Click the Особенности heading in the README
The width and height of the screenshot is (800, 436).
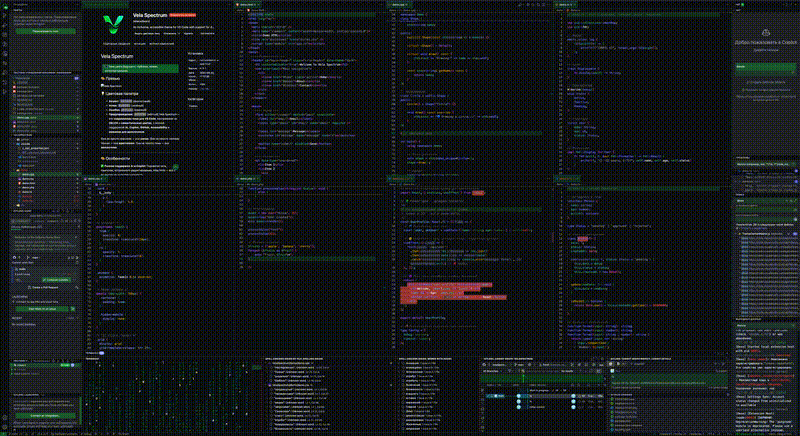[x=116, y=159]
